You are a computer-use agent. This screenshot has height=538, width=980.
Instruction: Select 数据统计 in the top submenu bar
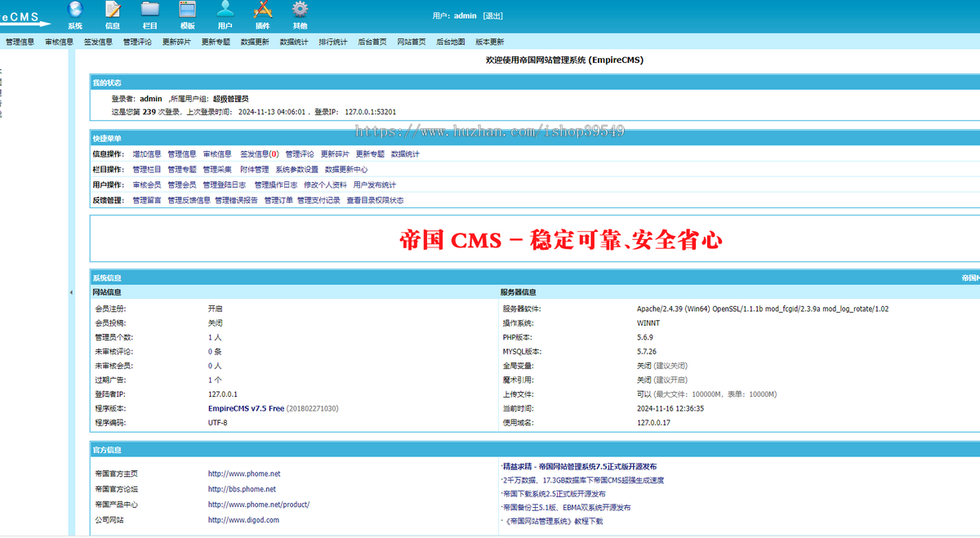294,42
